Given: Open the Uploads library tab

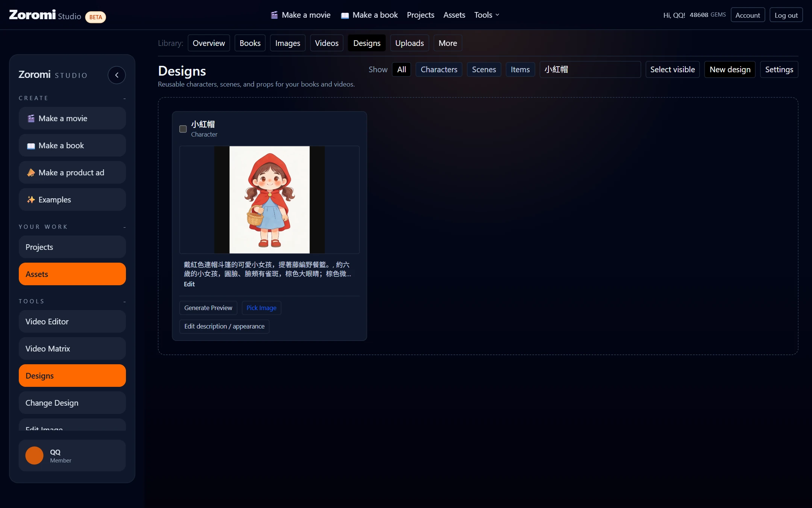Looking at the screenshot, I should [x=409, y=43].
